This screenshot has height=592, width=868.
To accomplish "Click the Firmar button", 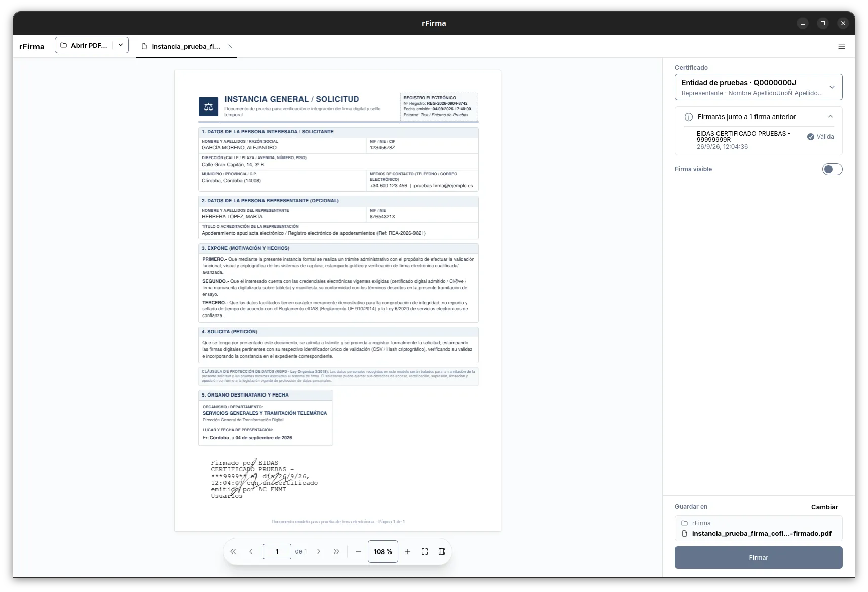I will click(x=759, y=558).
